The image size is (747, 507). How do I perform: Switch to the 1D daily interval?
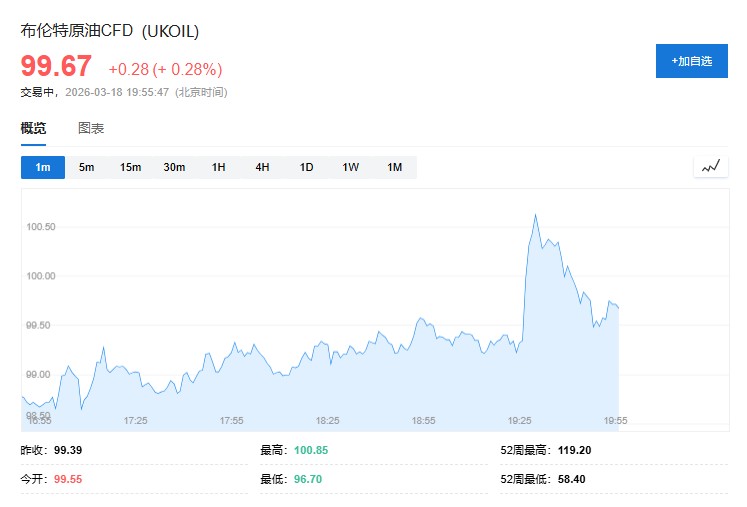(306, 167)
